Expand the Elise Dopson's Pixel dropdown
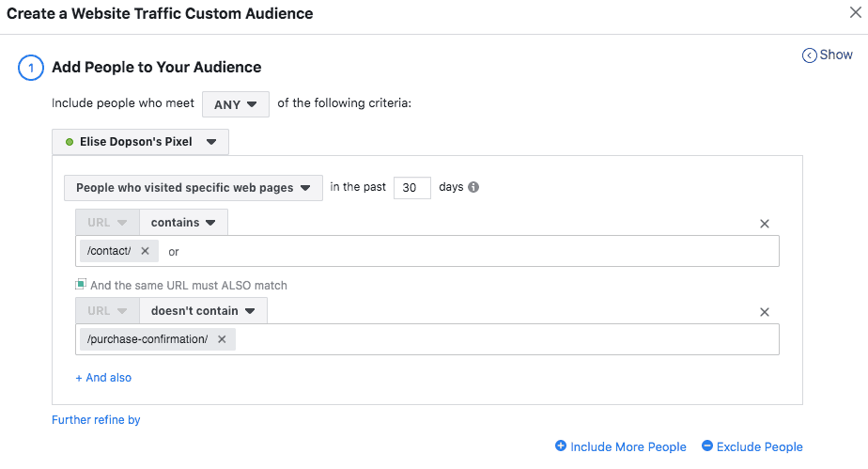The image size is (868, 469). click(x=140, y=142)
